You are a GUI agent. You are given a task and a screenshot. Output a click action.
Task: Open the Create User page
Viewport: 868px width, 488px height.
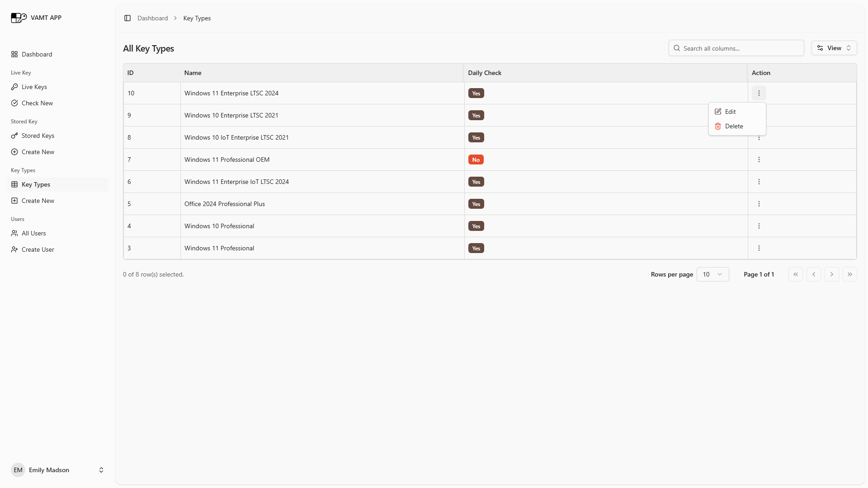(38, 249)
